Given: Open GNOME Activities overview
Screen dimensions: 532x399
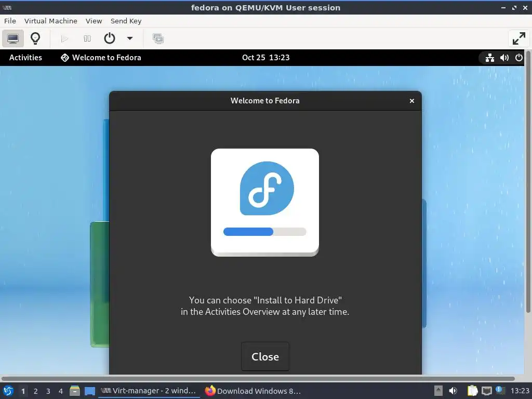Looking at the screenshot, I should [25, 58].
